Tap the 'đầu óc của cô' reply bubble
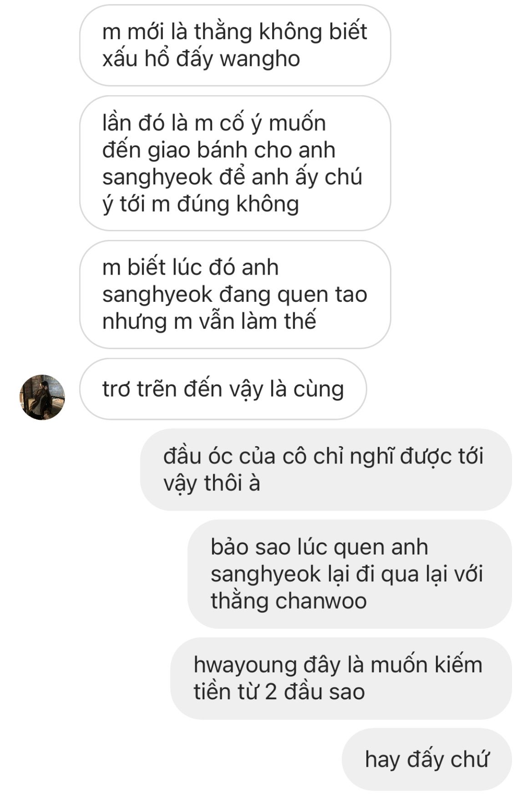The height and width of the screenshot is (799, 532). pos(326,469)
